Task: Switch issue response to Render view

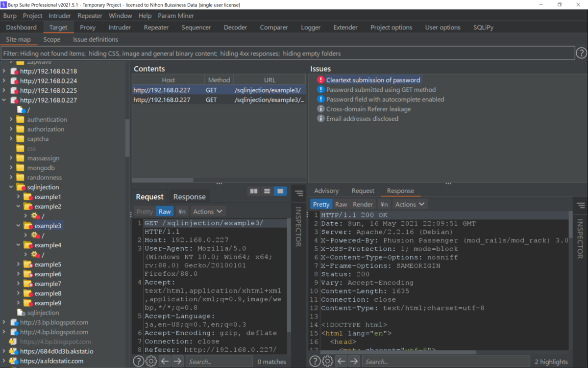Action: tap(363, 204)
